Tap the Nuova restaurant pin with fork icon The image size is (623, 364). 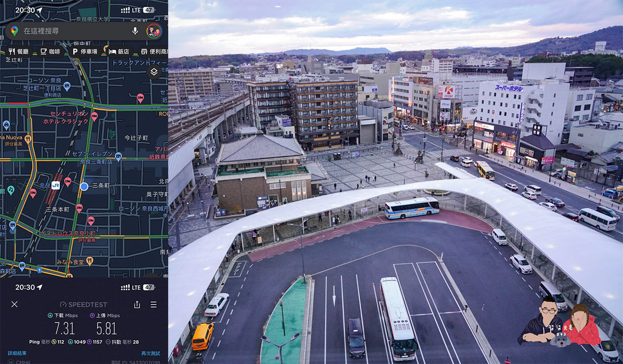[28, 139]
